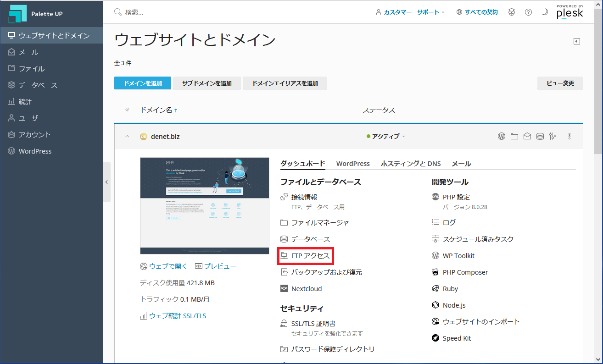Image resolution: width=603 pixels, height=364 pixels.
Task: Click the website preview thumbnail
Action: 205,205
